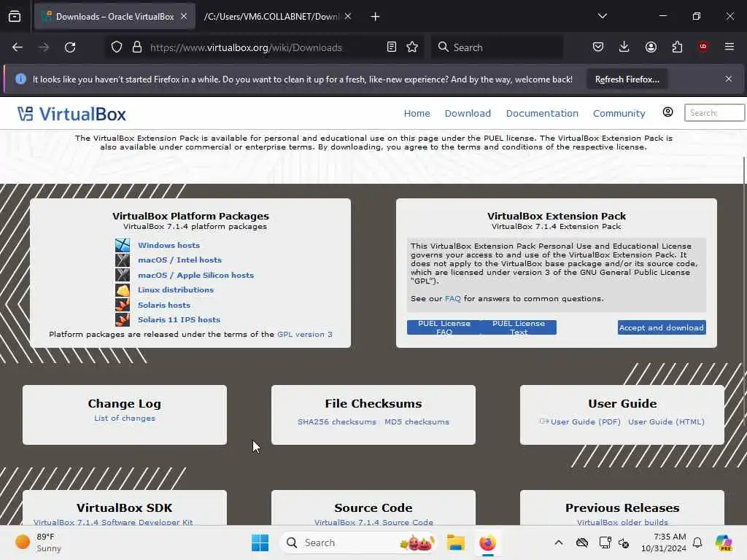Open the macOS / Intel hosts link
The width and height of the screenshot is (747, 560).
click(179, 260)
